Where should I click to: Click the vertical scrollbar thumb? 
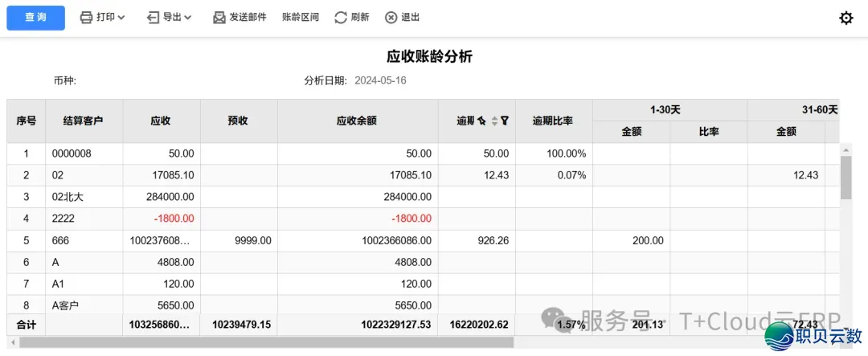click(845, 177)
